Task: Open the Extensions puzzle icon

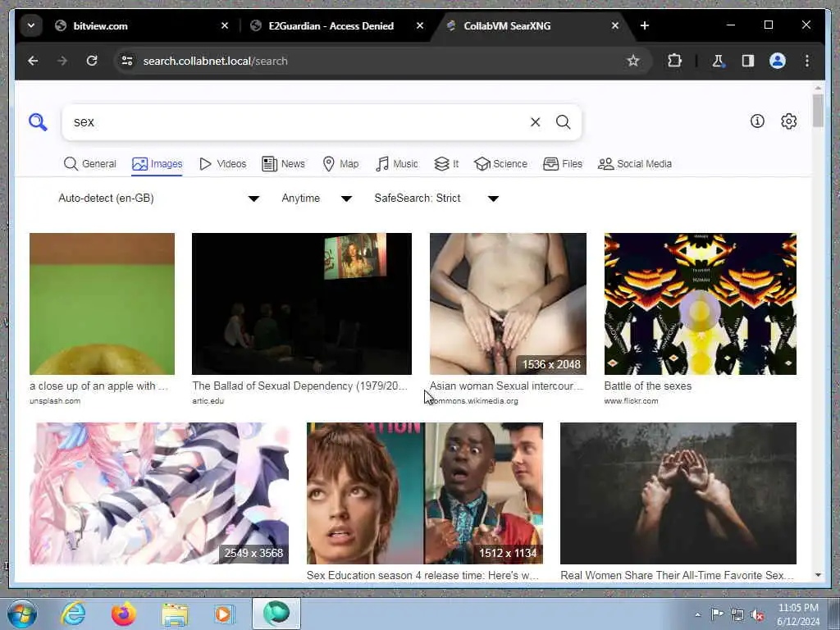Action: 674,61
